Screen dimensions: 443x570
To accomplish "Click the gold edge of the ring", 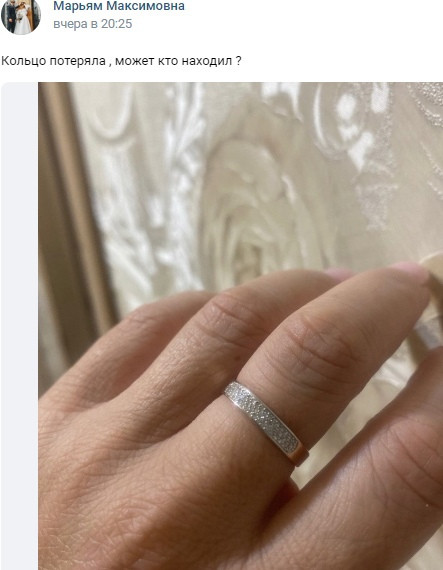I will tap(301, 455).
